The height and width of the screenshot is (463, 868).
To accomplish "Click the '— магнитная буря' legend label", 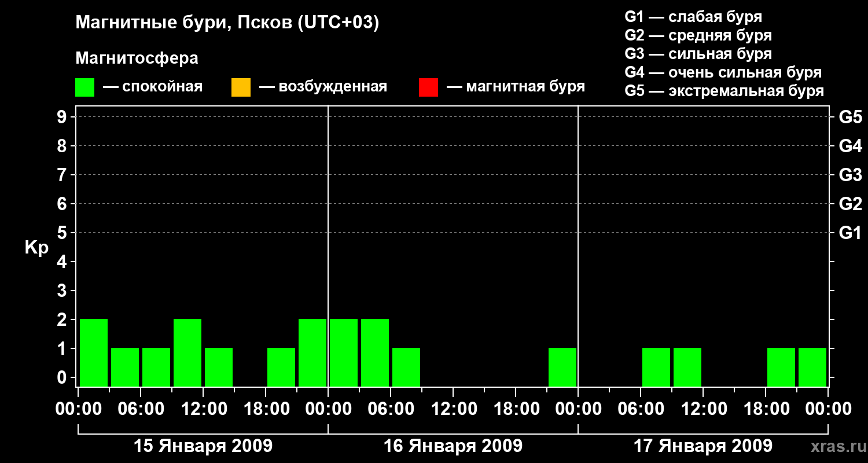I will pyautogui.click(x=516, y=87).
